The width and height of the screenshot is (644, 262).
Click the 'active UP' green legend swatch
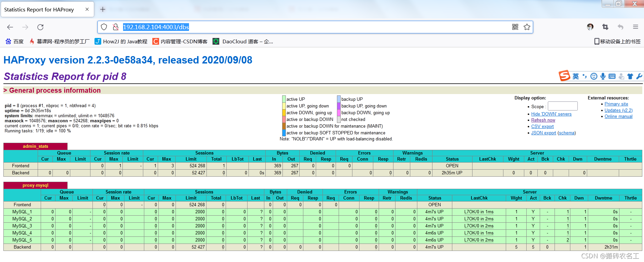284,99
